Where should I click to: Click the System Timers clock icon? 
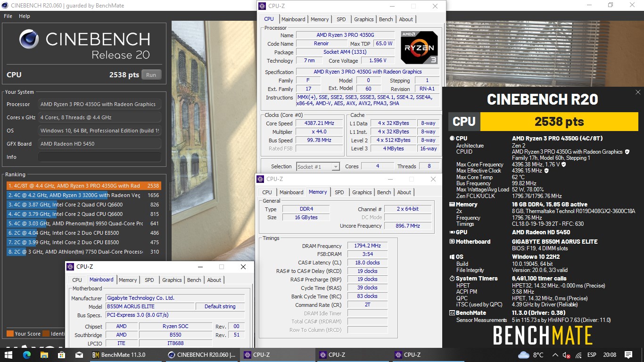[452, 279]
